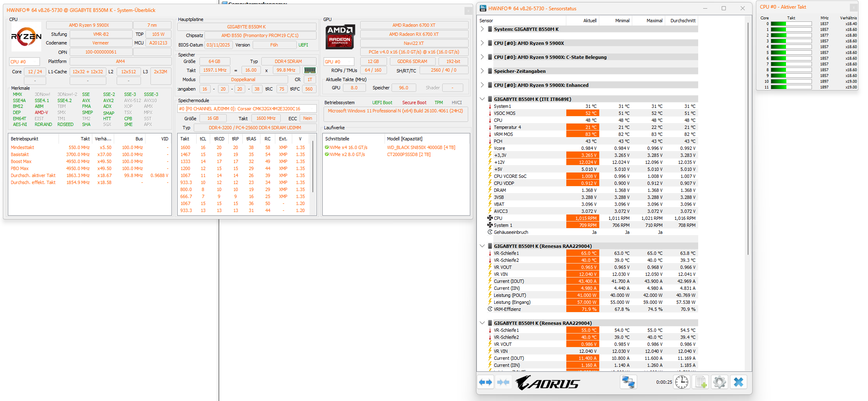Click the HWiNFO icon in Sensorstatus title bar
The image size is (868, 401).
click(x=483, y=9)
